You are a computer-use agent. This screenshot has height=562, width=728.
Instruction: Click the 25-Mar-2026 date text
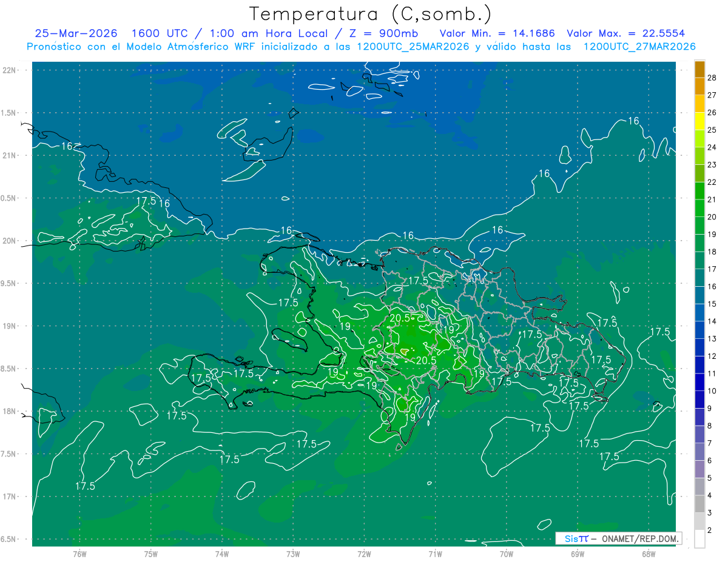pos(76,33)
